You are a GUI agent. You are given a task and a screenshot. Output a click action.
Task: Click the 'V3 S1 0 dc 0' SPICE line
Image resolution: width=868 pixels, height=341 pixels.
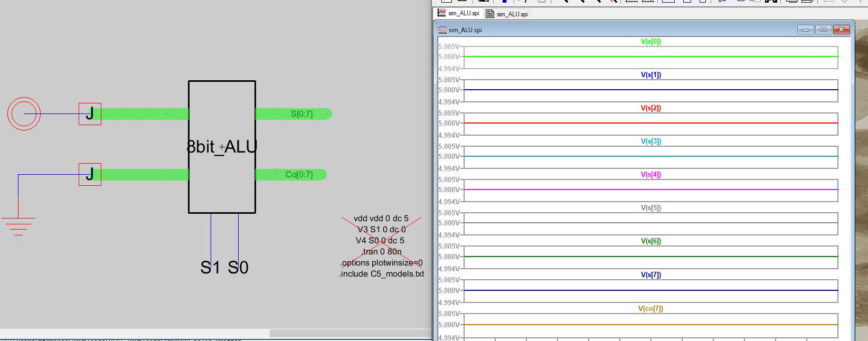[x=382, y=230]
